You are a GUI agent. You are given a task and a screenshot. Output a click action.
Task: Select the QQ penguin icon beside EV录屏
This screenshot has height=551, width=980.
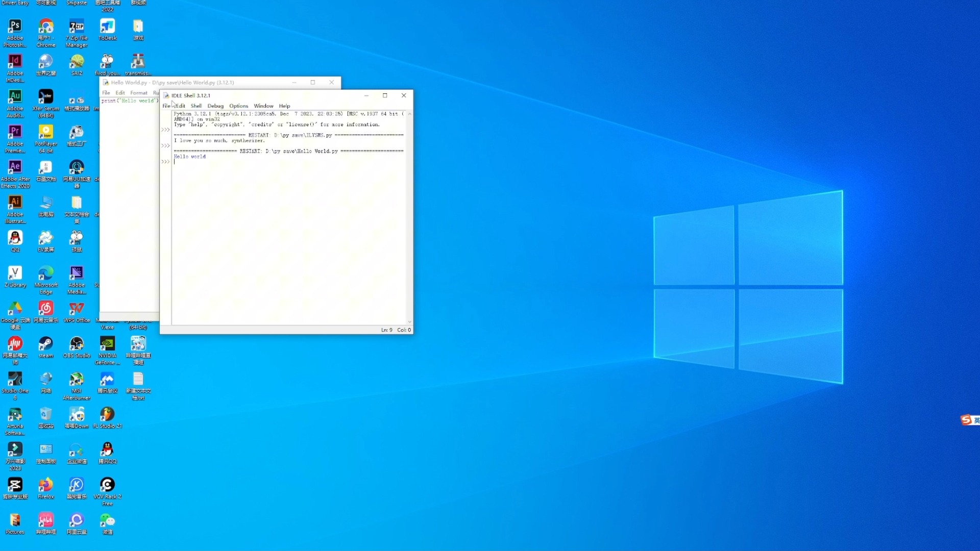(15, 241)
